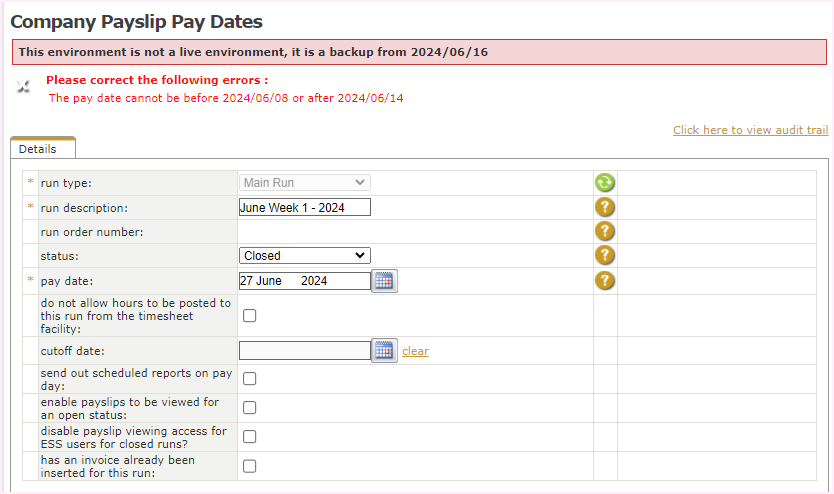Open the help icon beside status

[x=605, y=256]
